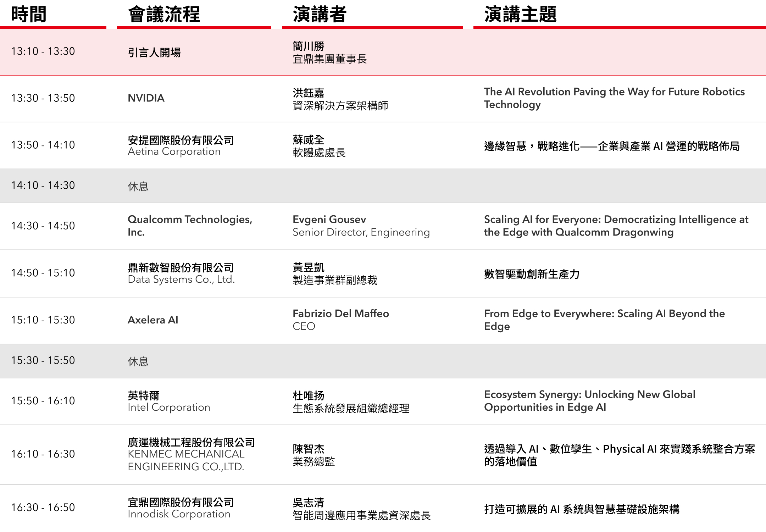Image resolution: width=766 pixels, height=532 pixels.
Task: Click the NVIDIA session name
Action: click(146, 98)
